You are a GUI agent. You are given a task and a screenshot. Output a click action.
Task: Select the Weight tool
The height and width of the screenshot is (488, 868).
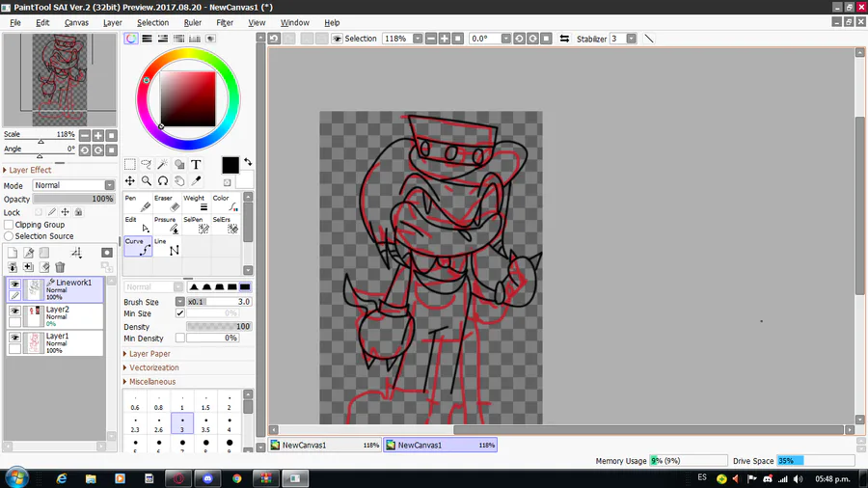[196, 203]
